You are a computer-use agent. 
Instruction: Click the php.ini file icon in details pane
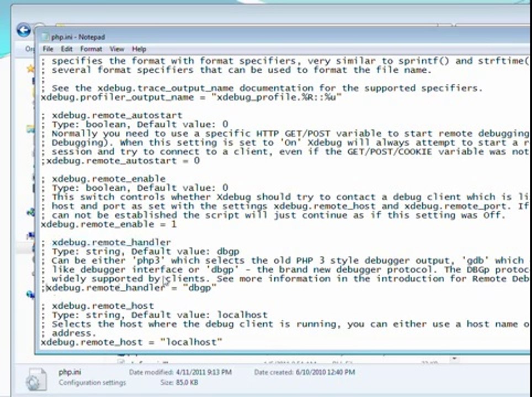[36, 379]
